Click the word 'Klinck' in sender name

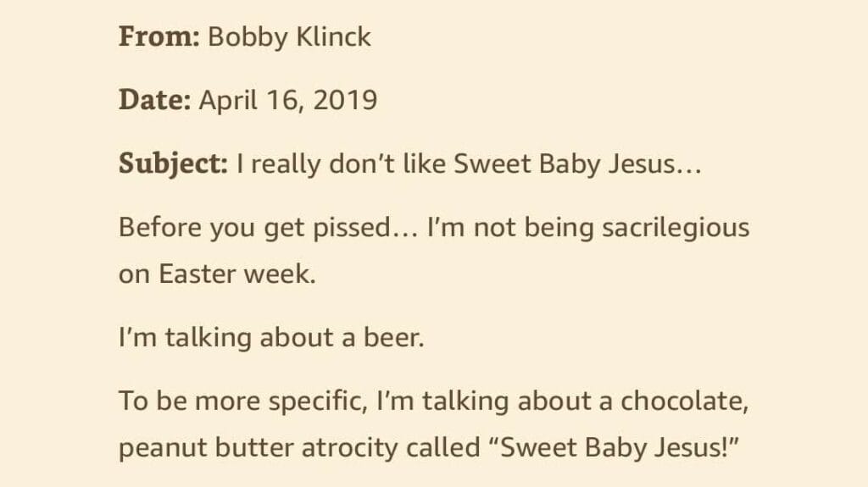[x=334, y=37]
